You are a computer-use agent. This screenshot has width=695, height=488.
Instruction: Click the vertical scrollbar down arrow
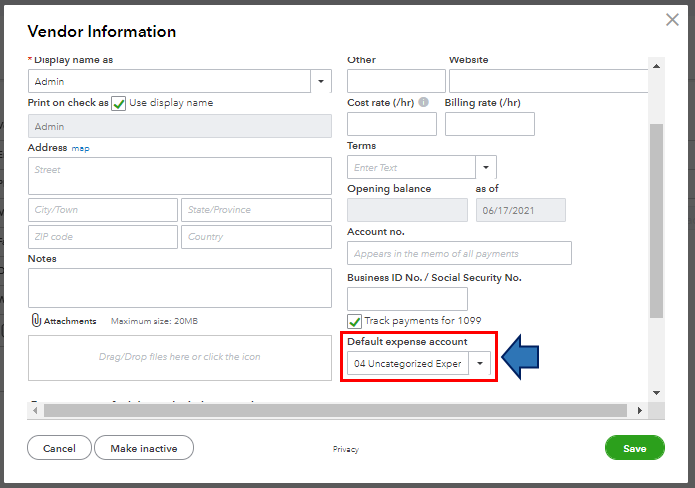point(655,393)
